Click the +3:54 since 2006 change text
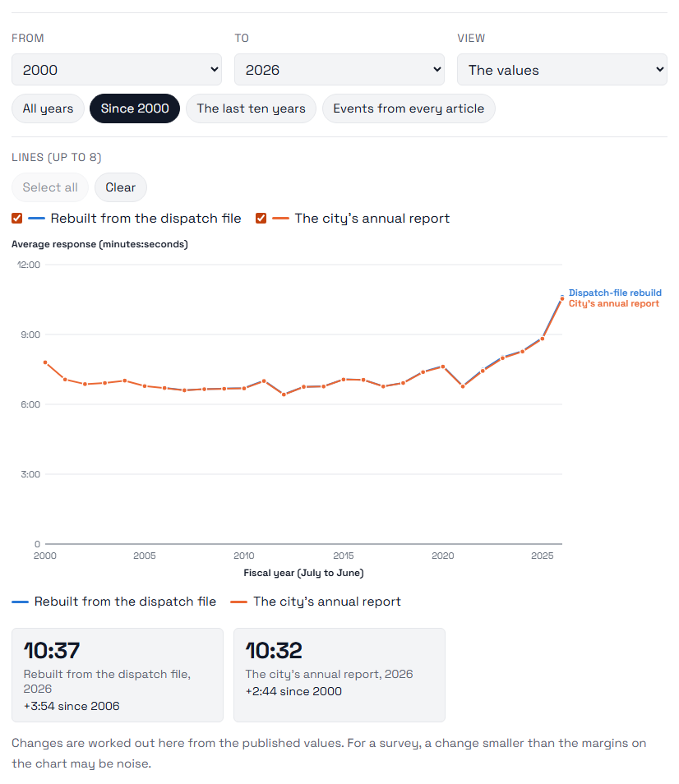This screenshot has height=784, width=679. coord(72,706)
